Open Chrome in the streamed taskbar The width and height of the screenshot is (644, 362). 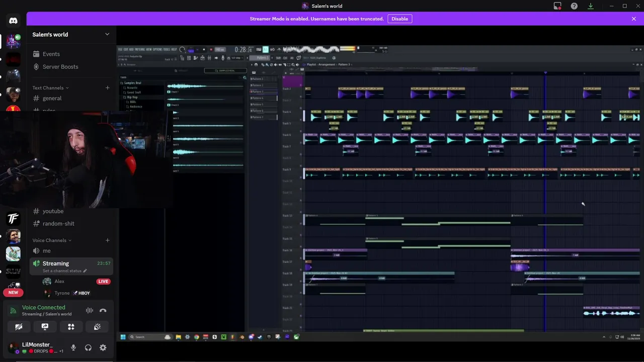pos(197,337)
